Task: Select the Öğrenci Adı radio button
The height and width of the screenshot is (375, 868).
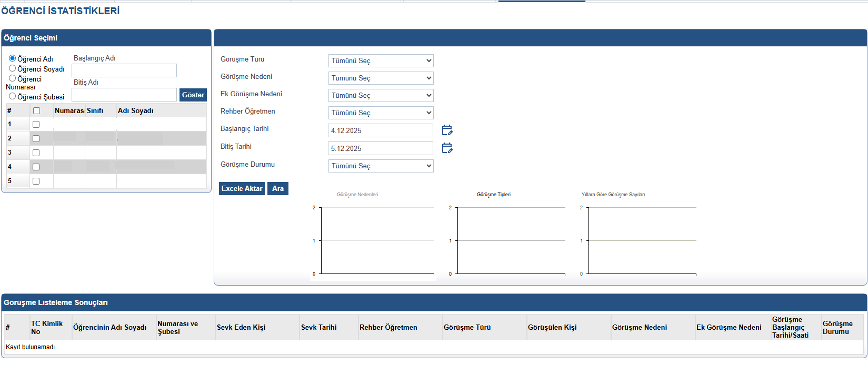Action: point(12,58)
